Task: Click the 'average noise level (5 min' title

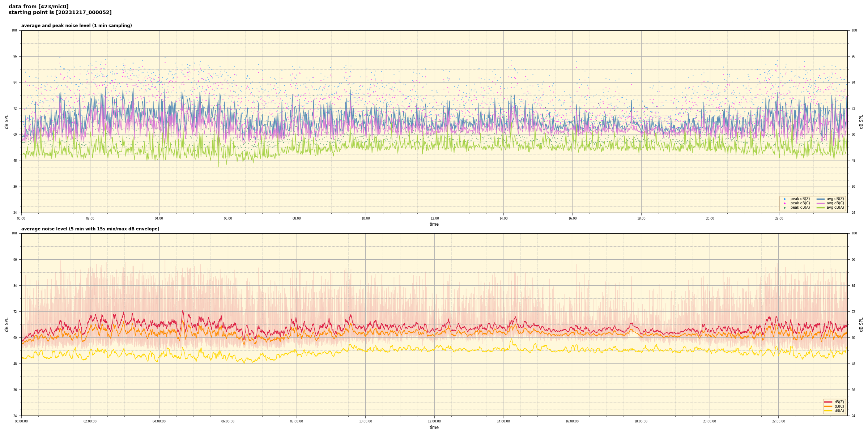Action: coord(90,229)
